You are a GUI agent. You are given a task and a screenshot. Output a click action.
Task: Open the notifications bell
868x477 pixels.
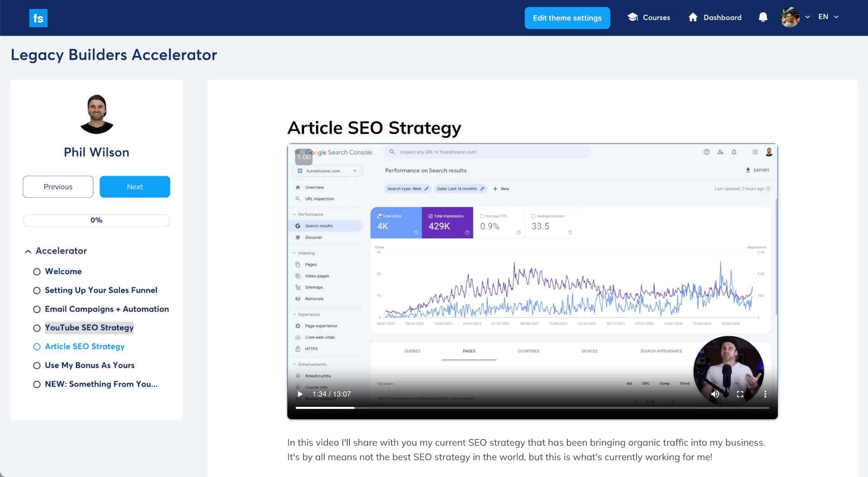click(763, 17)
